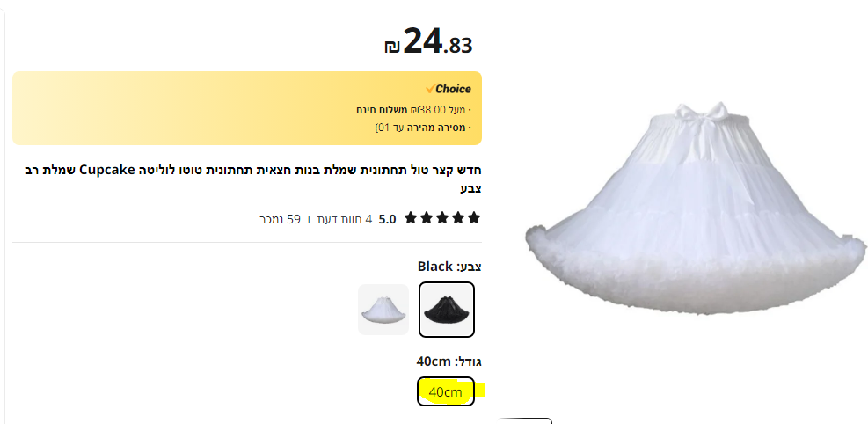Click the 59 נמכר sold count
Image resolution: width=868 pixels, height=424 pixels.
[281, 219]
